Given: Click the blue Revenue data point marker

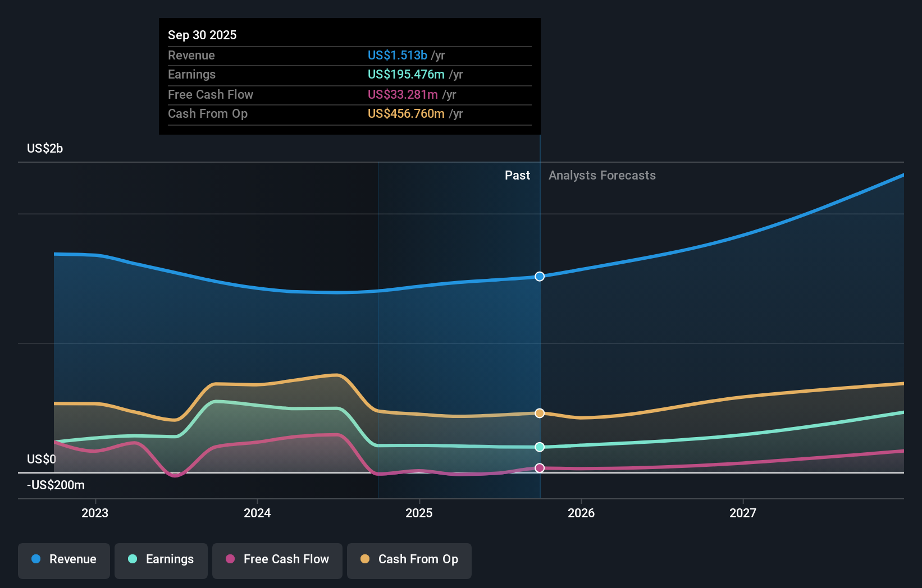Looking at the screenshot, I should point(540,276).
